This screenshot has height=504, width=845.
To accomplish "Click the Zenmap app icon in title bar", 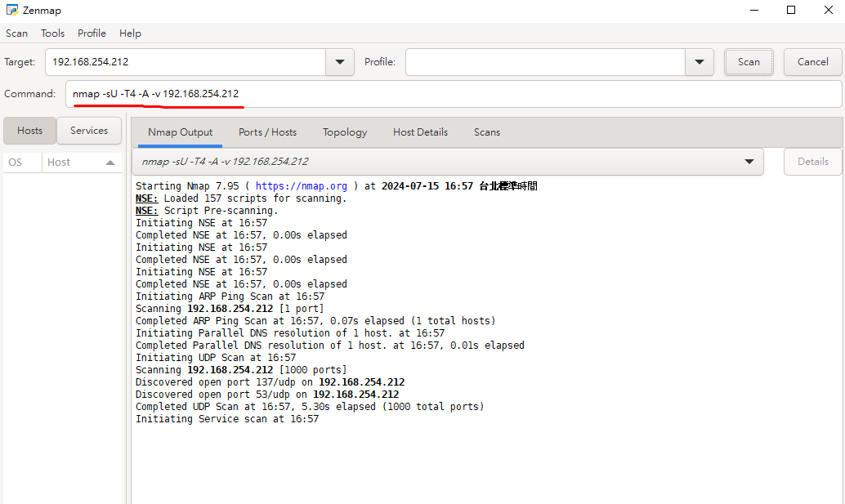I will (x=11, y=11).
